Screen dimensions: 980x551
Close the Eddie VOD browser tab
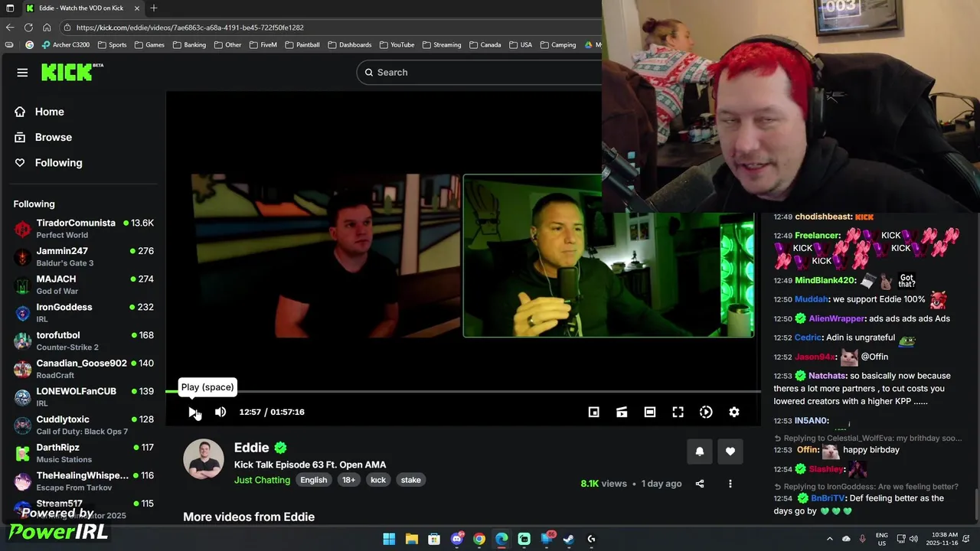(137, 8)
